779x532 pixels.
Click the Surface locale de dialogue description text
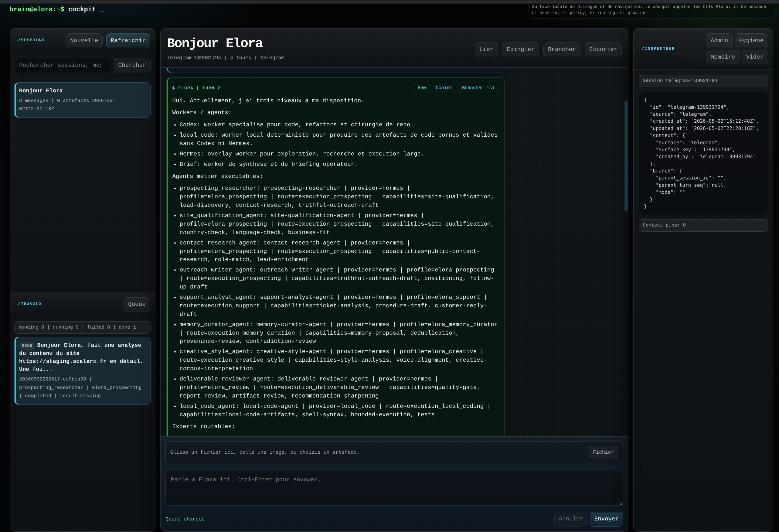pos(648,10)
